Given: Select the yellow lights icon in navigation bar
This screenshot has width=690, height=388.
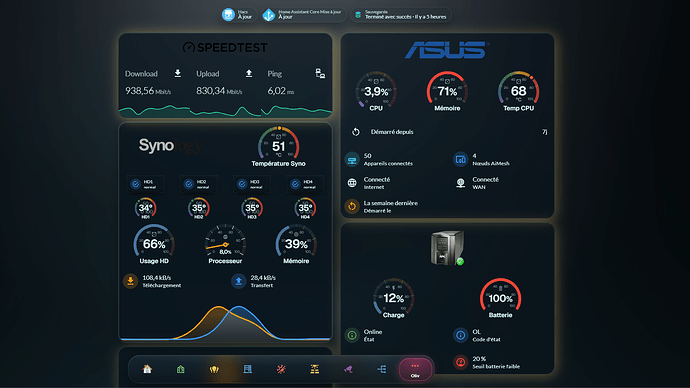Looking at the screenshot, I should click(214, 369).
